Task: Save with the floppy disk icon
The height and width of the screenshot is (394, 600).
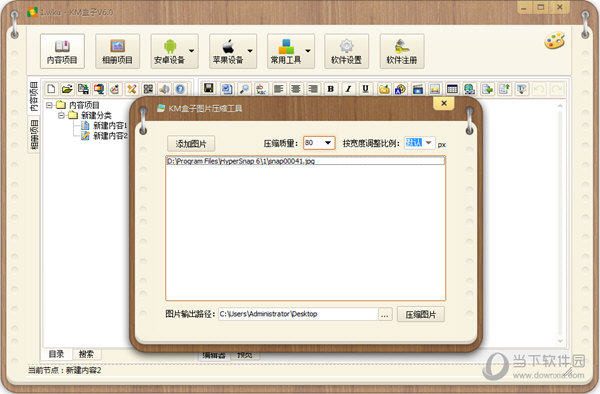Action: (209, 89)
